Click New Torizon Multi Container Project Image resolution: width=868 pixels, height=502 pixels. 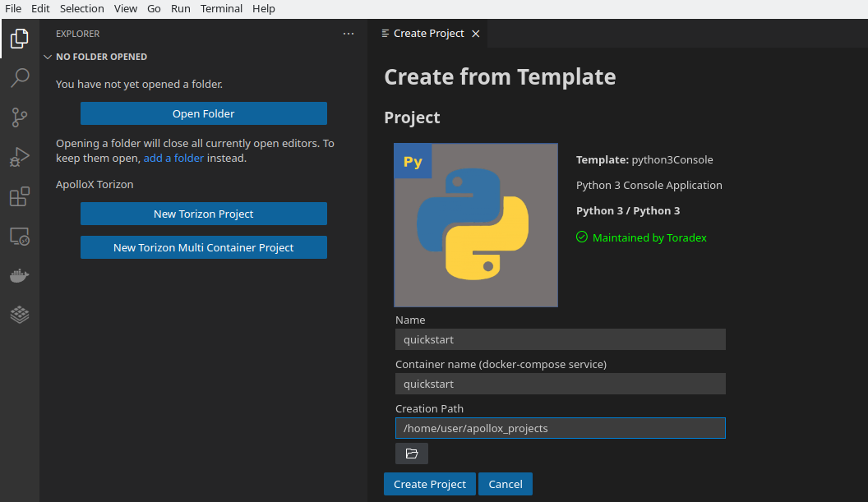[203, 247]
